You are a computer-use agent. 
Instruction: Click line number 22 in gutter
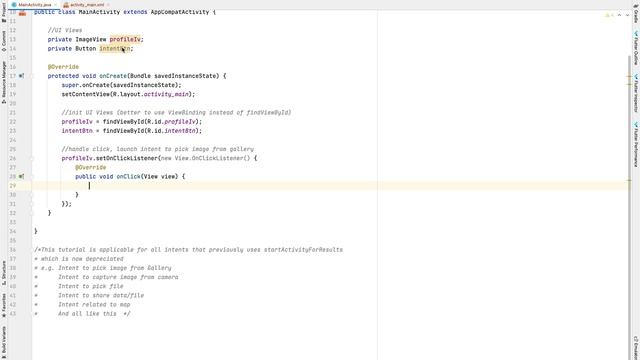coord(13,122)
